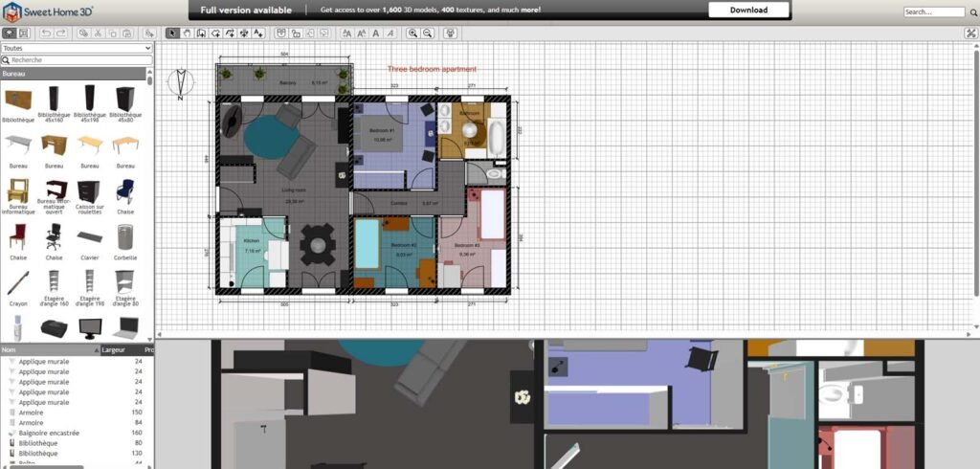Select the Armoire row with width 150
Image resolution: width=980 pixels, height=469 pixels.
click(77, 413)
